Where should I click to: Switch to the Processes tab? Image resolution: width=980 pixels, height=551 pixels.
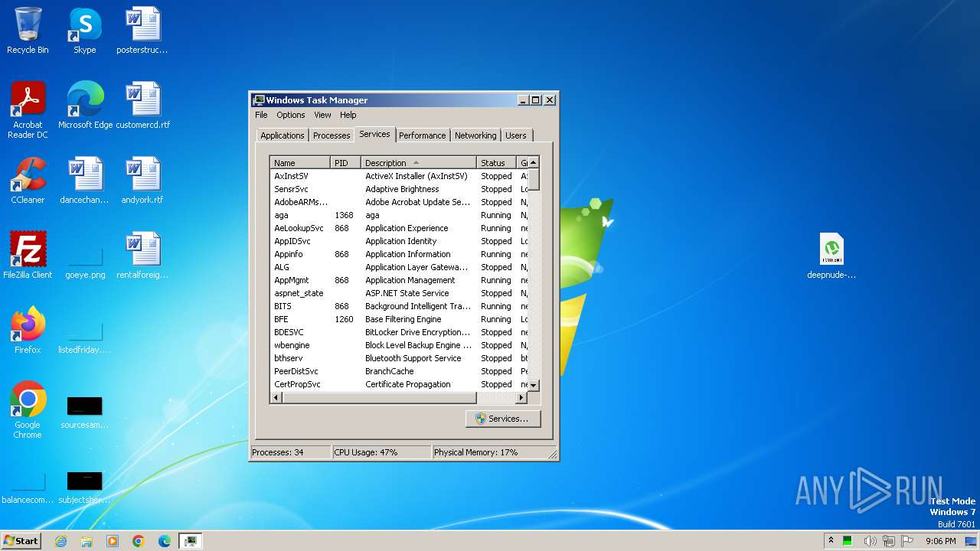[332, 135]
